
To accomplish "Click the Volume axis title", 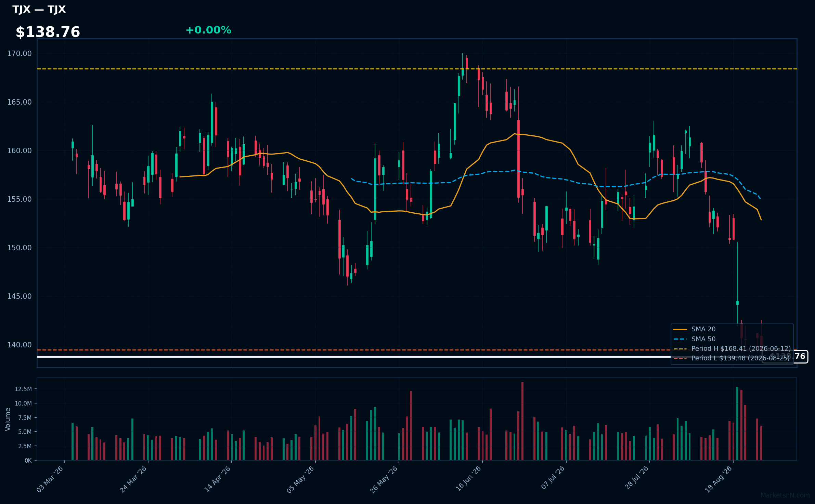I will [8, 419].
